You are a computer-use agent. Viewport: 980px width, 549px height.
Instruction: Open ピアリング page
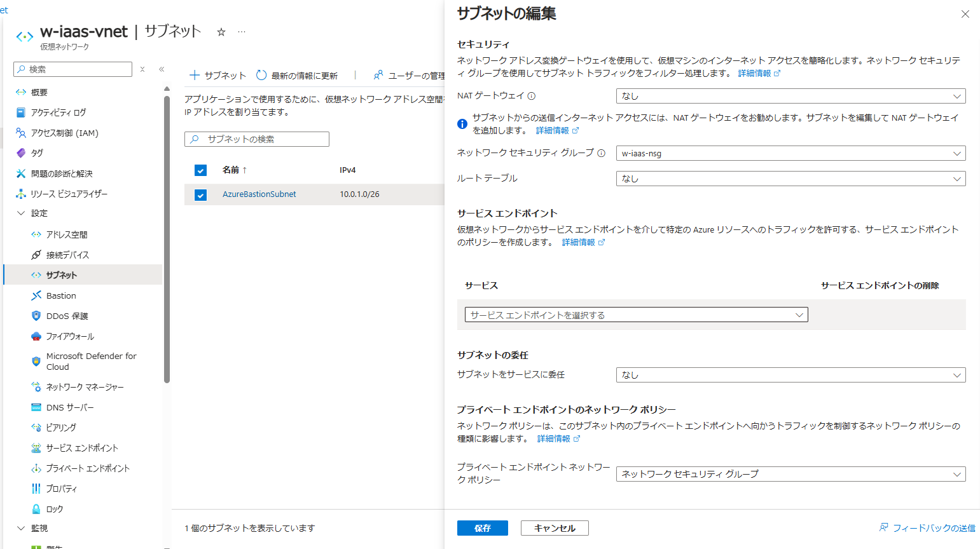(61, 428)
